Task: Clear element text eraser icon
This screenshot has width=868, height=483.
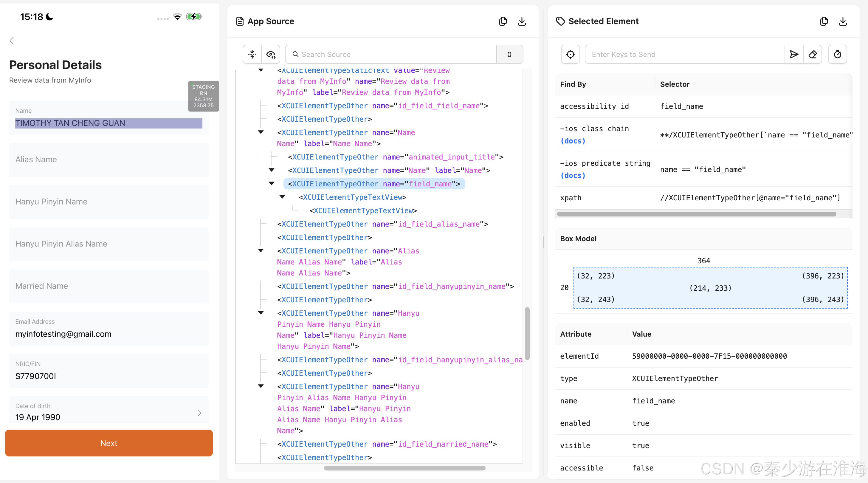Action: pyautogui.click(x=812, y=54)
